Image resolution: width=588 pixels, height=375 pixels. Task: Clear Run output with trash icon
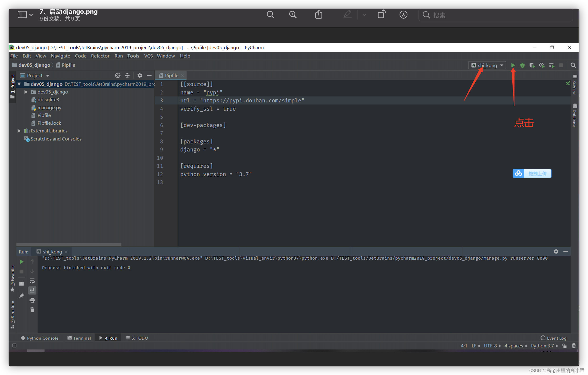click(32, 310)
